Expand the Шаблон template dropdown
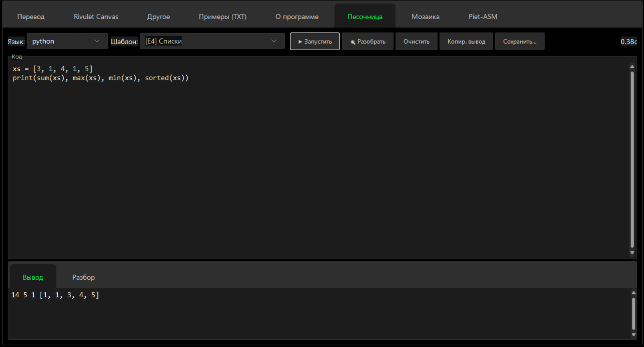The width and height of the screenshot is (644, 347). tap(212, 41)
